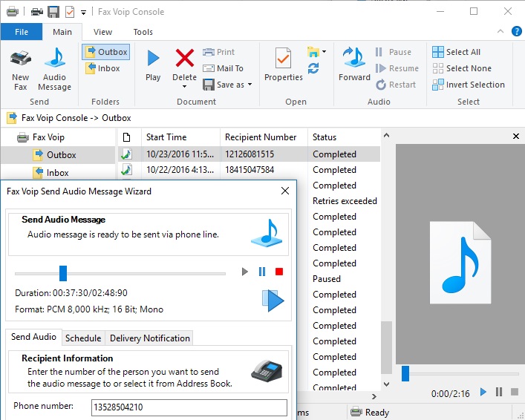The width and height of the screenshot is (525, 420).
Task: Click the Save as button
Action: [x=224, y=85]
